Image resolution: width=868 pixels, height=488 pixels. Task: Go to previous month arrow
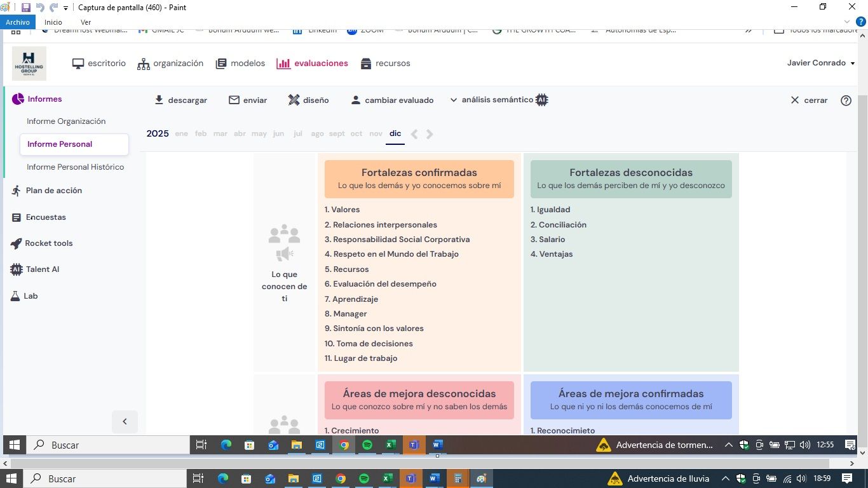coord(414,134)
